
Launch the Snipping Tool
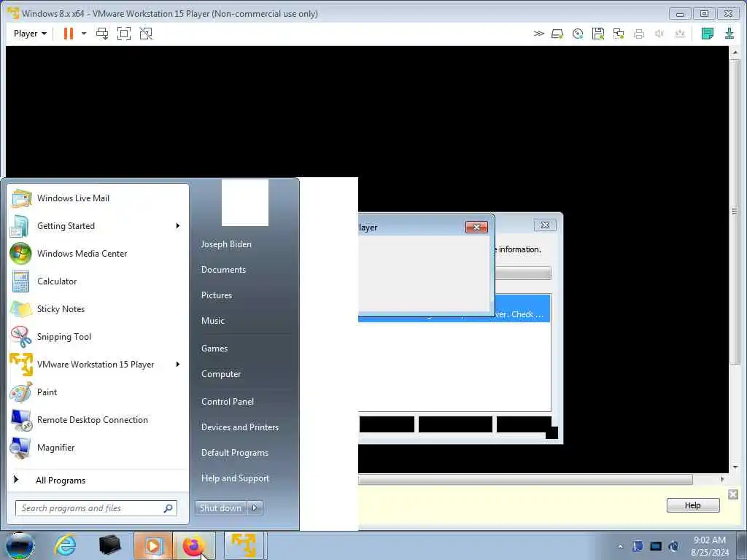(98, 337)
